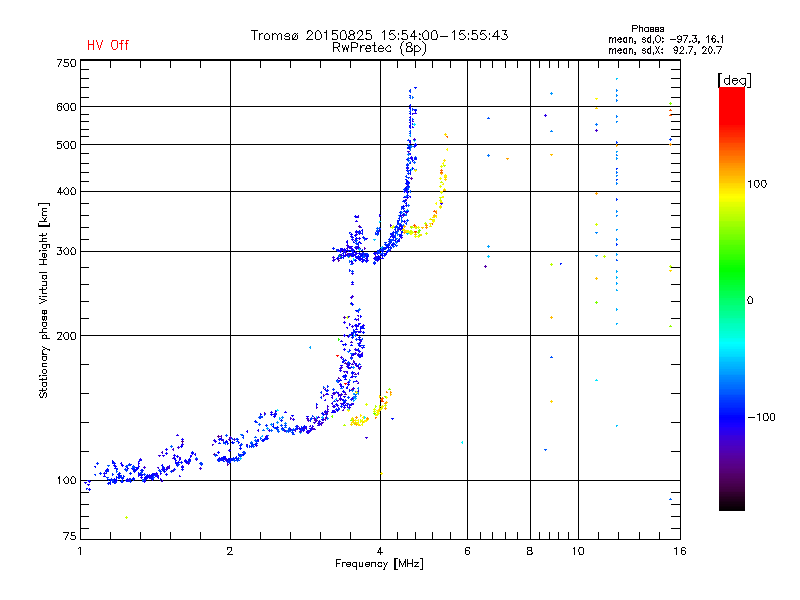Image resolution: width=800 pixels, height=600 pixels.
Task: Click the '100' colorbar tick label
Action: tap(757, 184)
